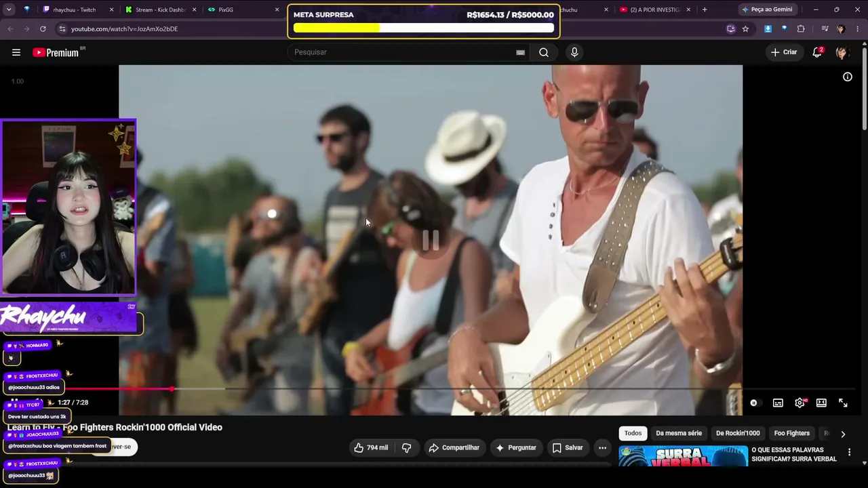868x488 pixels.
Task: Enter fullscreen video mode
Action: coord(843,403)
